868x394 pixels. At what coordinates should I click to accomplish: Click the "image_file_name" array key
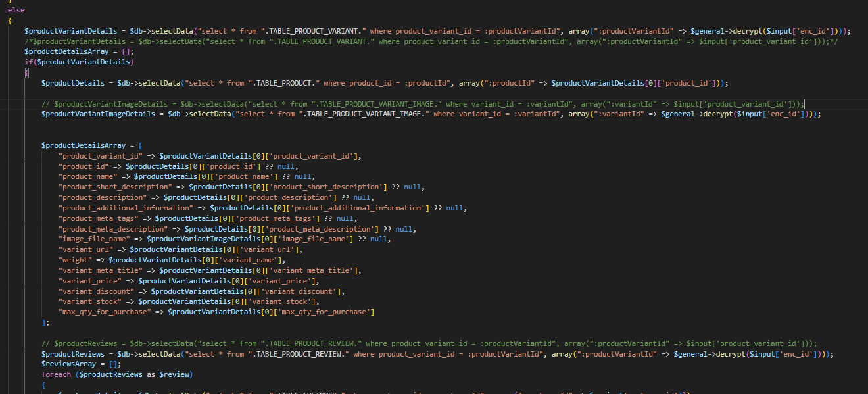tap(93, 239)
